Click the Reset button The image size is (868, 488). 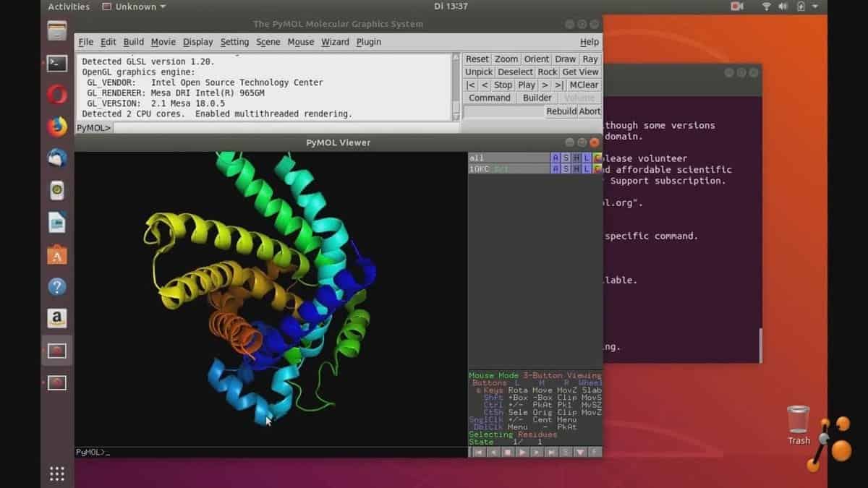tap(477, 59)
